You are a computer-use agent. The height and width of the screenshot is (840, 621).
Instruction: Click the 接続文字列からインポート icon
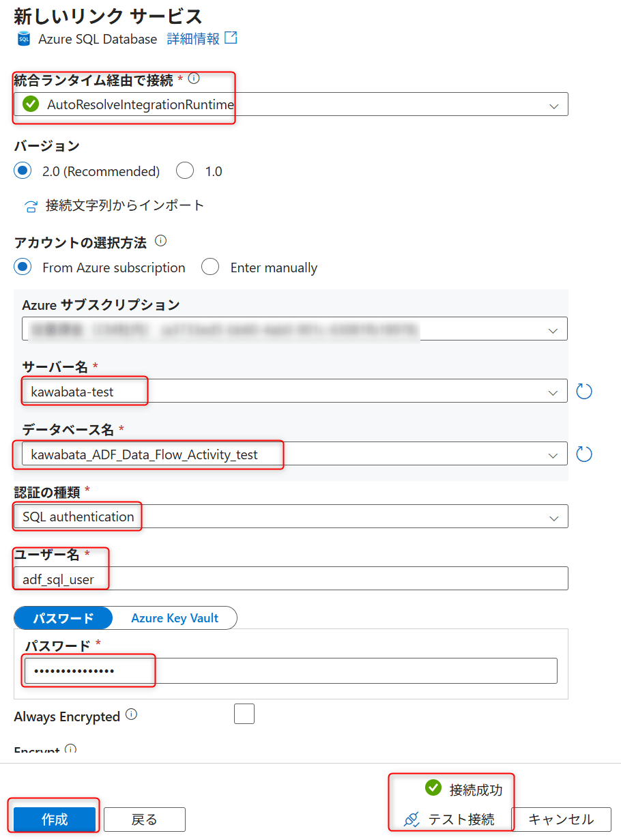[x=31, y=206]
